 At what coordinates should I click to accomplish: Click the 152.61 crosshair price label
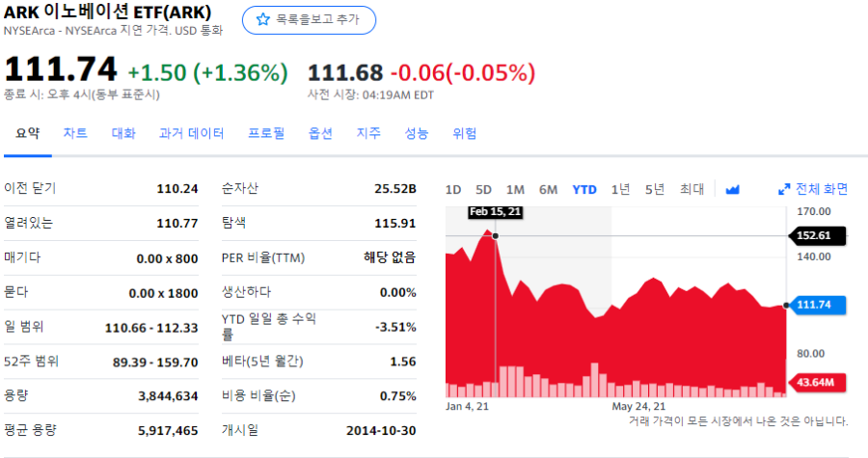point(817,235)
